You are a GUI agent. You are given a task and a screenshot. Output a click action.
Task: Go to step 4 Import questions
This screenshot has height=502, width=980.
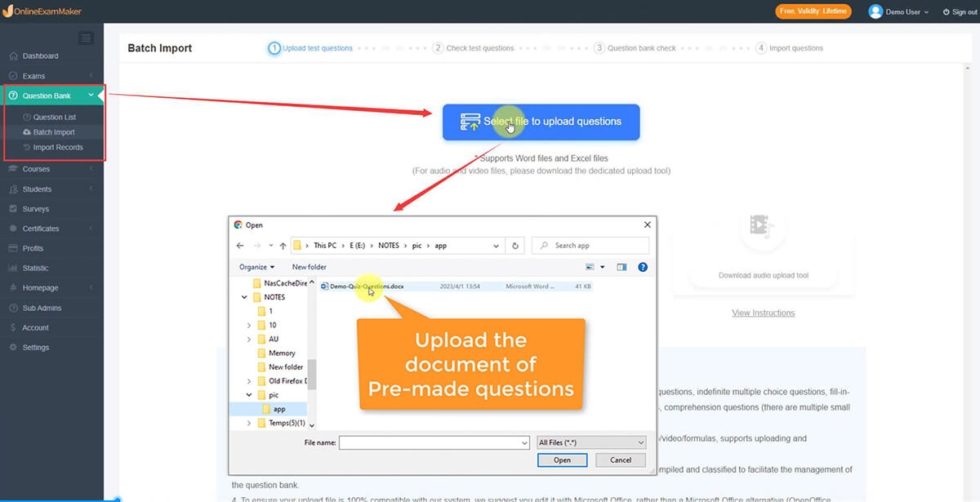790,48
